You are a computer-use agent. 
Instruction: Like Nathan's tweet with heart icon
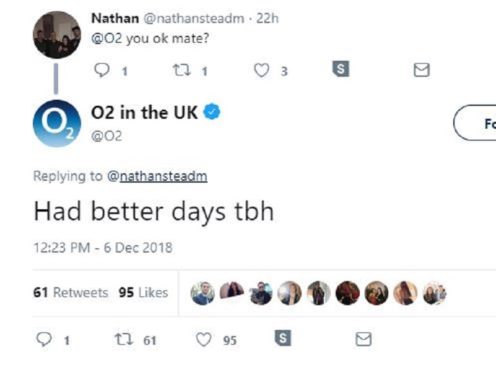pos(261,70)
